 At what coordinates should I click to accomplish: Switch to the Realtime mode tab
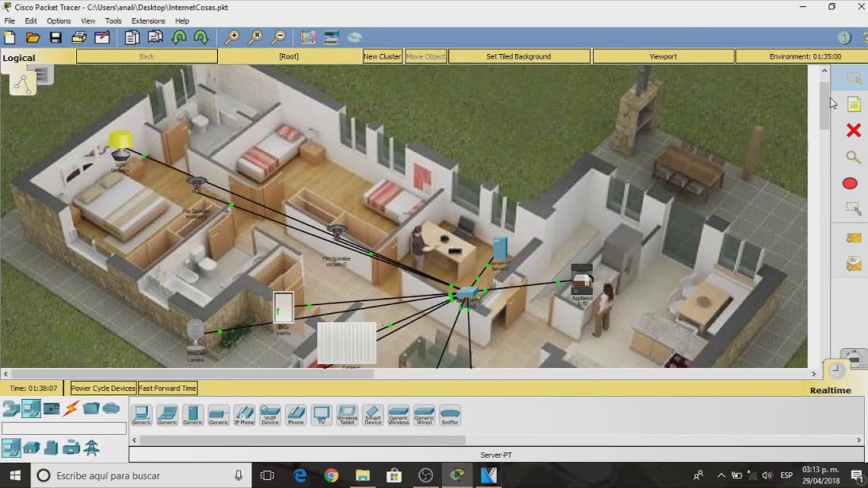point(830,390)
